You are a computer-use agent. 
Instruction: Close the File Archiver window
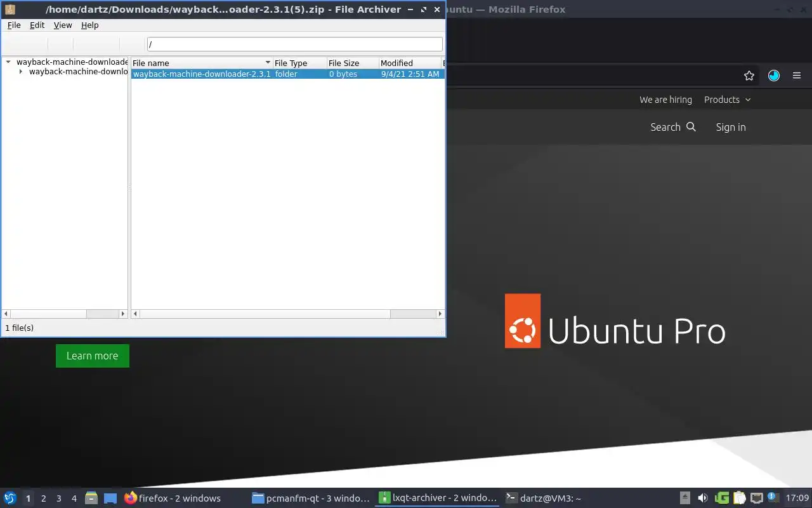(x=437, y=10)
